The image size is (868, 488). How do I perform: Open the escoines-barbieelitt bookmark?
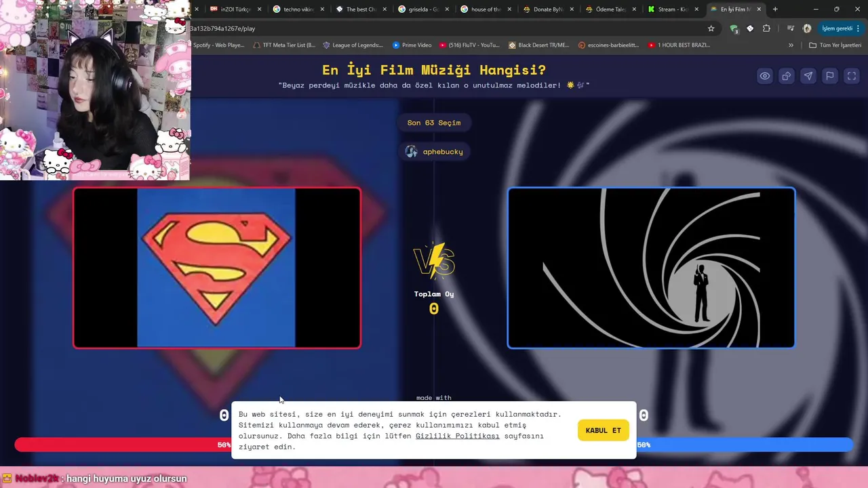point(609,45)
